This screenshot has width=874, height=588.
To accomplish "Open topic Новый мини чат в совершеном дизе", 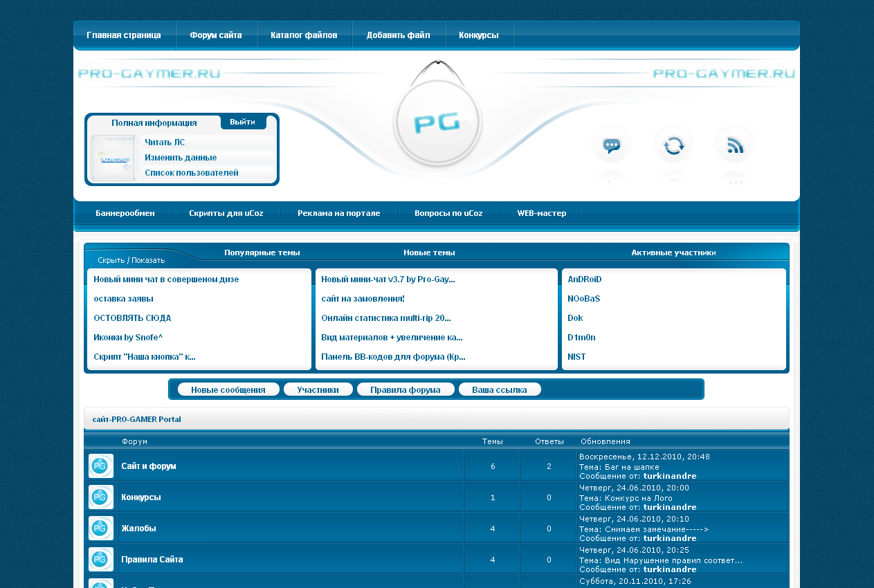I will (x=166, y=279).
